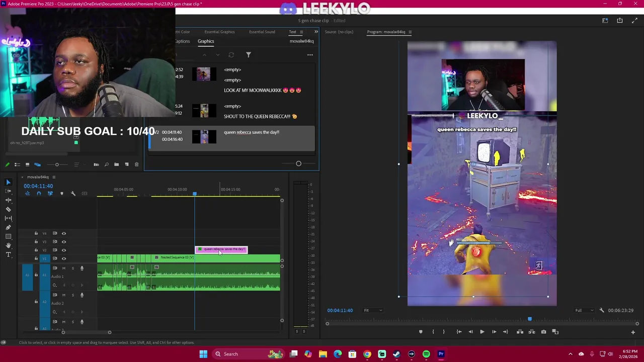Click the pink 'queen rebecca' timeline clip
This screenshot has height=362, width=644.
pos(221,249)
